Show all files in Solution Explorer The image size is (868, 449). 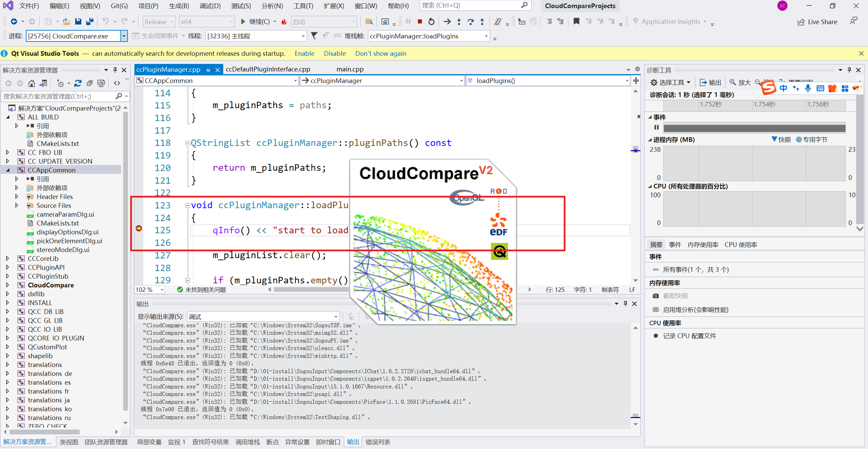point(101,83)
